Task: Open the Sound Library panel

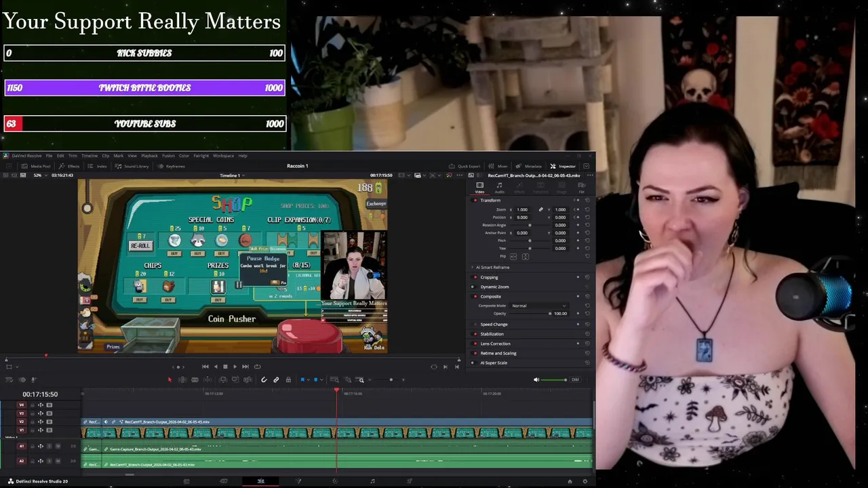Action: click(132, 166)
